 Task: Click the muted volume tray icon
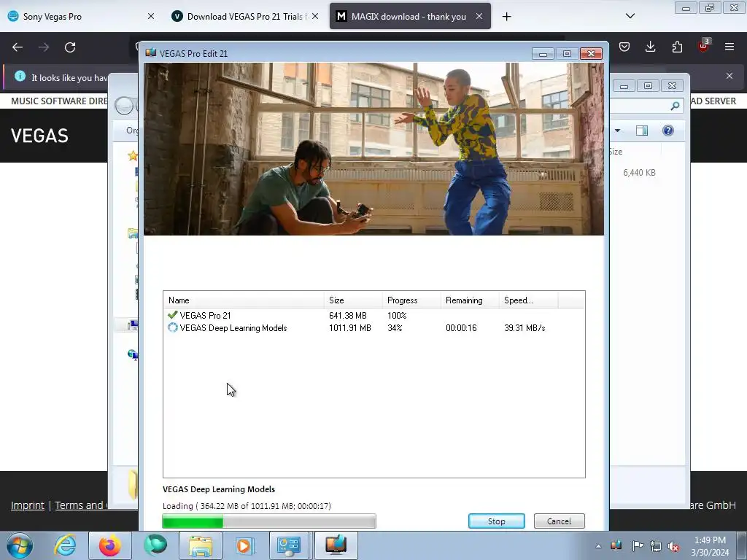(673, 546)
